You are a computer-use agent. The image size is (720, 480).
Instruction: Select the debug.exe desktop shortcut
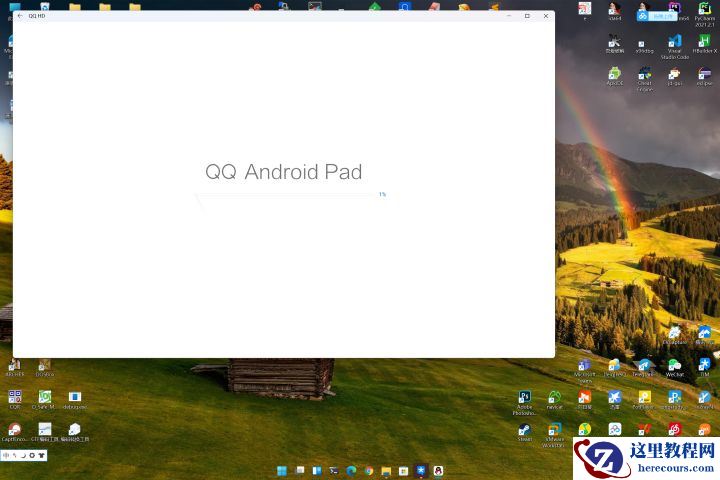(74, 400)
